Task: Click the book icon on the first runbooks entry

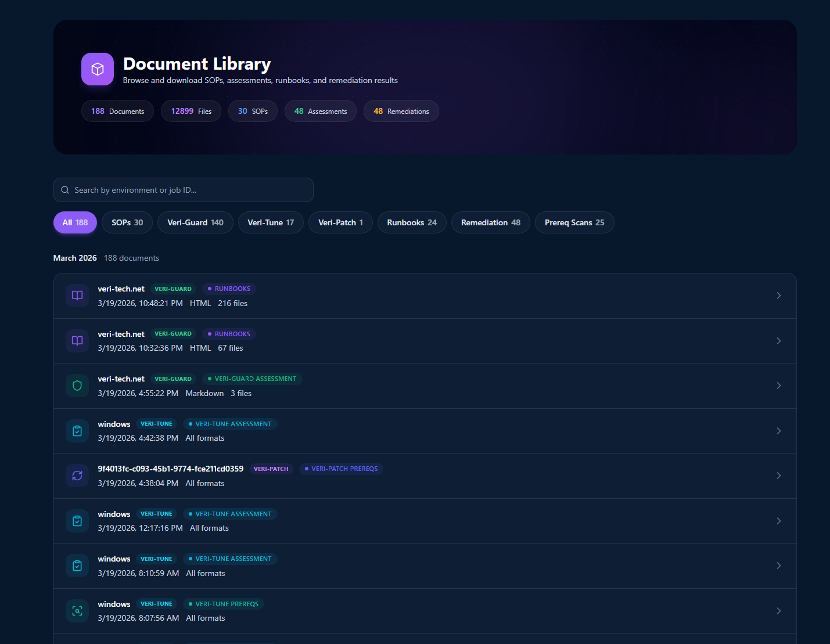Action: (77, 296)
